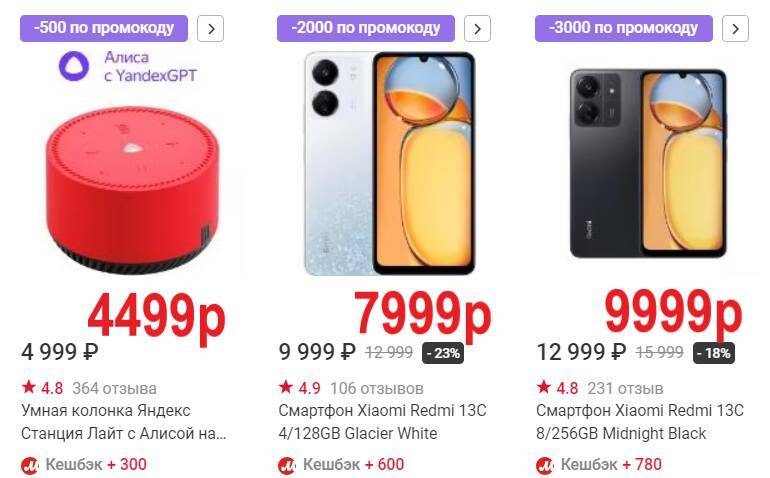This screenshot has width=770, height=478.
Task: Click the Alice YandexGPT logo icon
Action: pos(74,66)
